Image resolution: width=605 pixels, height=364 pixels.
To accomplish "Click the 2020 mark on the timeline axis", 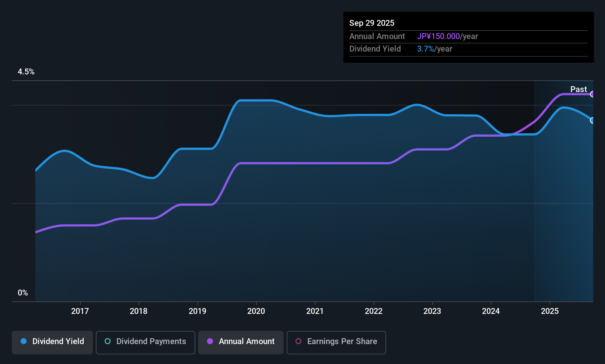I will (256, 311).
